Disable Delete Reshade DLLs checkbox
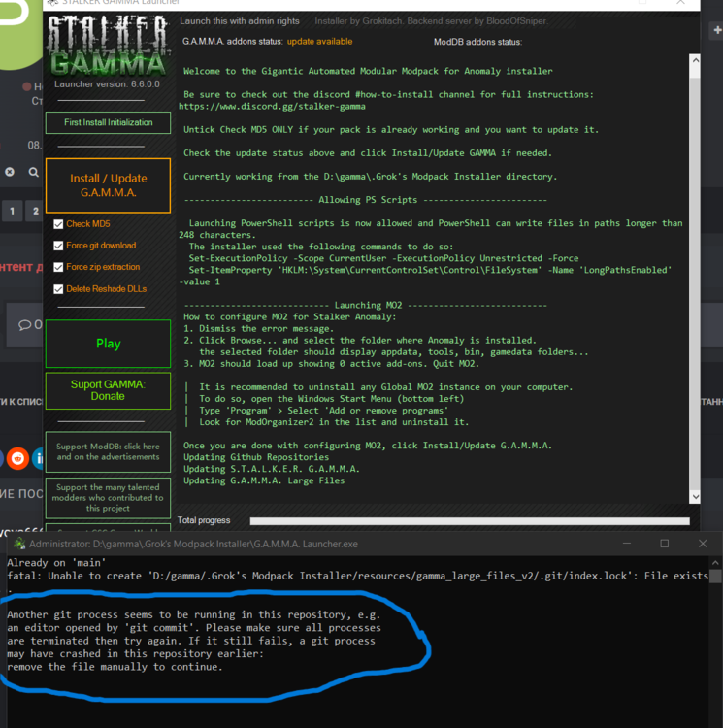723x728 pixels. pyautogui.click(x=58, y=289)
